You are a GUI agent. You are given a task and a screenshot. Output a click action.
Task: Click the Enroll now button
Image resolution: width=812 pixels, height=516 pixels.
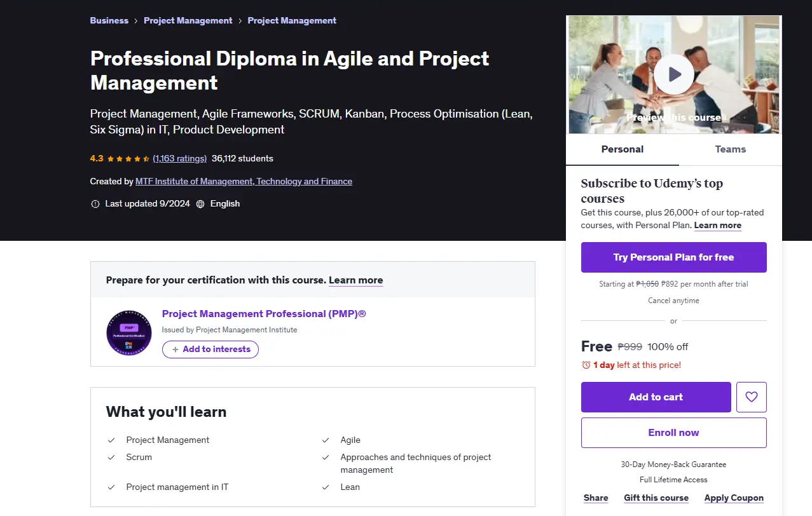(674, 433)
